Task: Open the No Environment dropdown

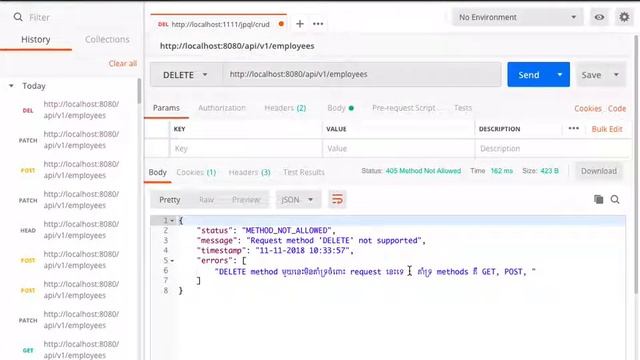Action: click(x=517, y=17)
